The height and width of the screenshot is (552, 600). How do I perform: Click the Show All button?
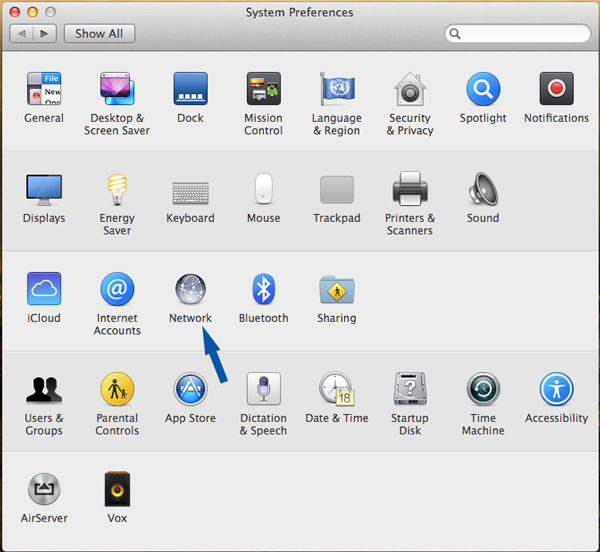coord(99,34)
